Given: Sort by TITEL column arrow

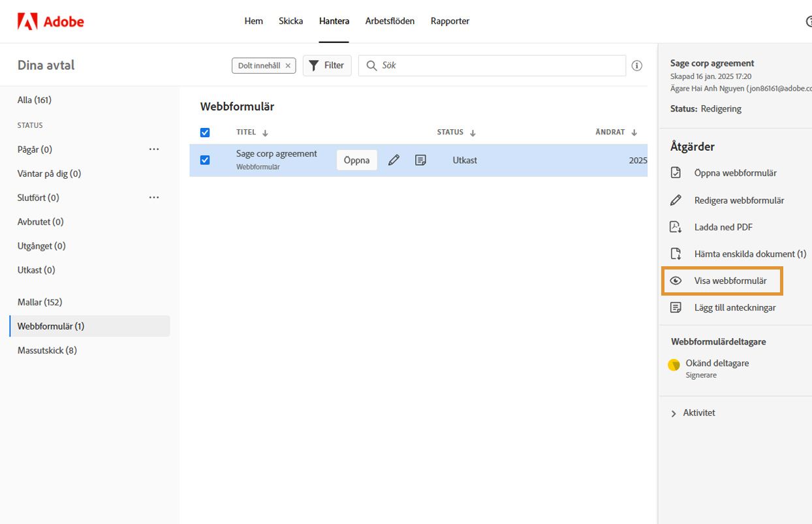Looking at the screenshot, I should point(265,132).
